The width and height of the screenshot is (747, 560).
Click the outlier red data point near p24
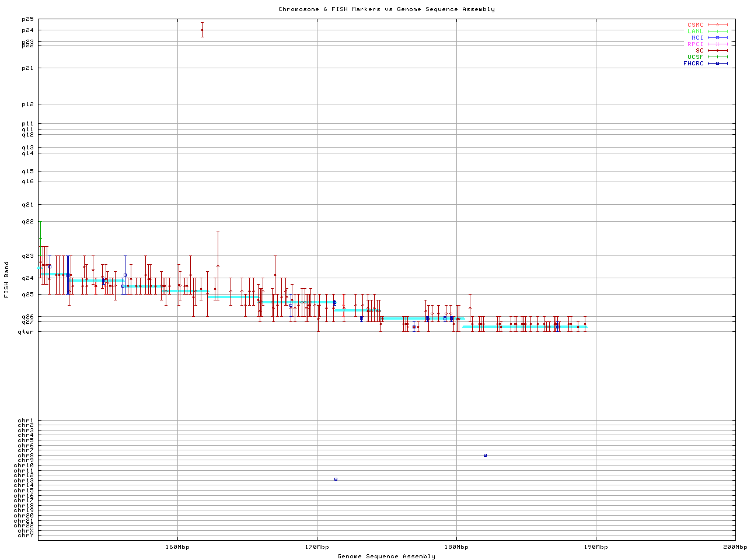[x=202, y=30]
